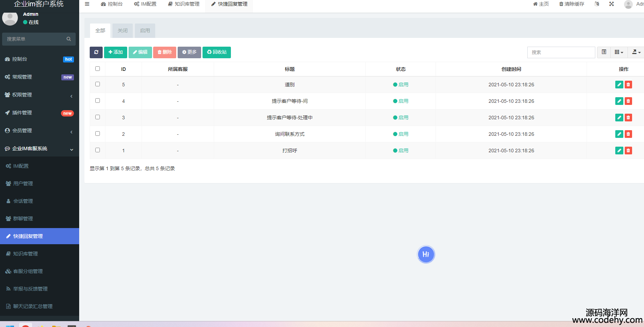644x327 pixels.
Task: Click the red delete icon for row ID 1
Action: tap(628, 151)
